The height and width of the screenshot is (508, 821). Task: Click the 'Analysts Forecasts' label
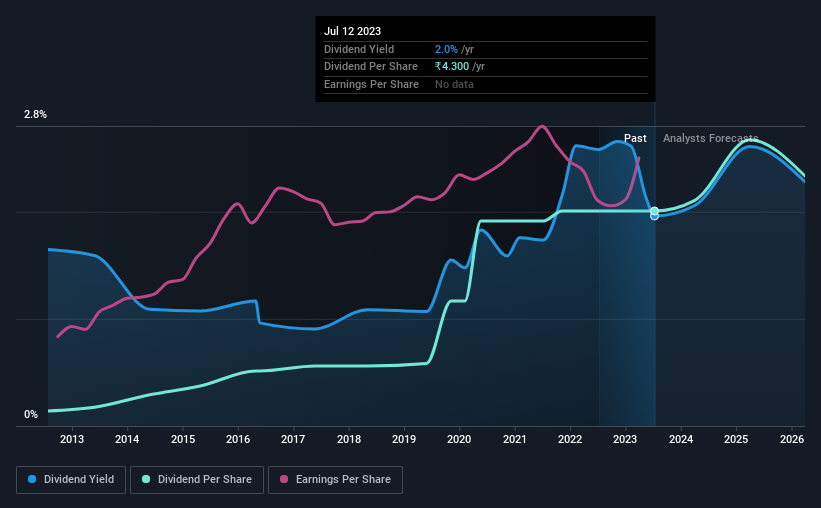tap(711, 138)
